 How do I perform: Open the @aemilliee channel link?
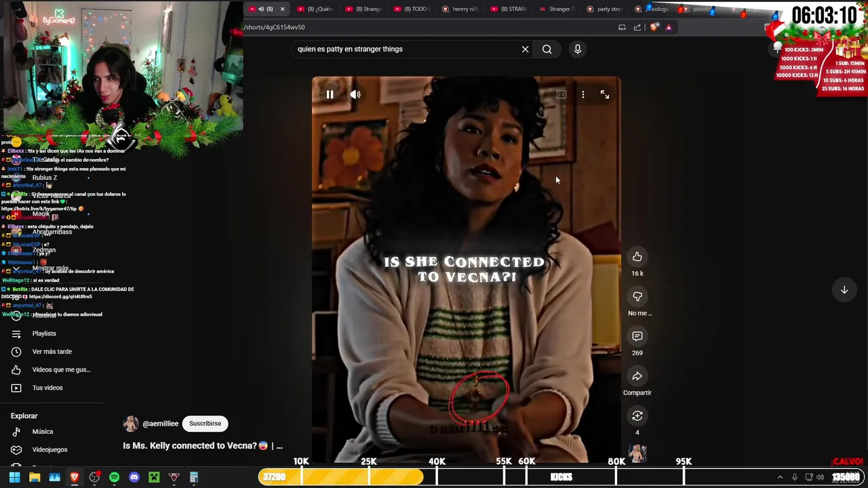161,424
